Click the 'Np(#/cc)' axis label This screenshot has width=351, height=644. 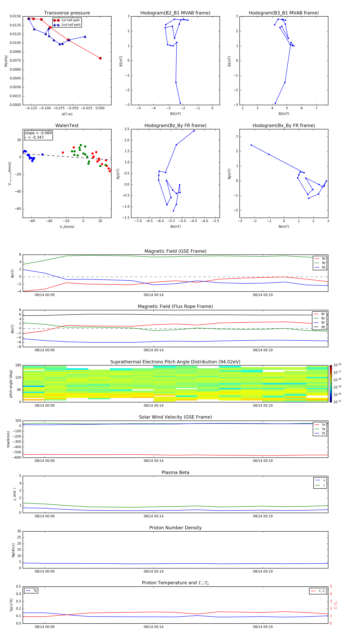click(13, 550)
